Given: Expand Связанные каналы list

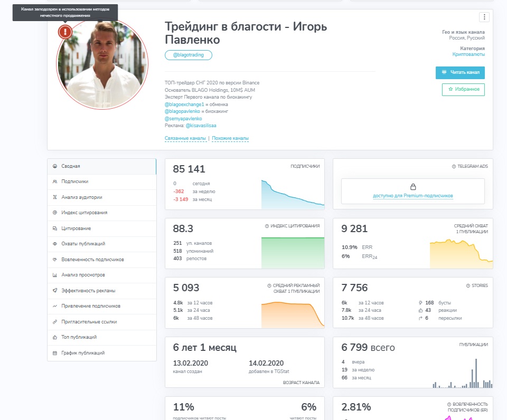Looking at the screenshot, I should [x=185, y=138].
